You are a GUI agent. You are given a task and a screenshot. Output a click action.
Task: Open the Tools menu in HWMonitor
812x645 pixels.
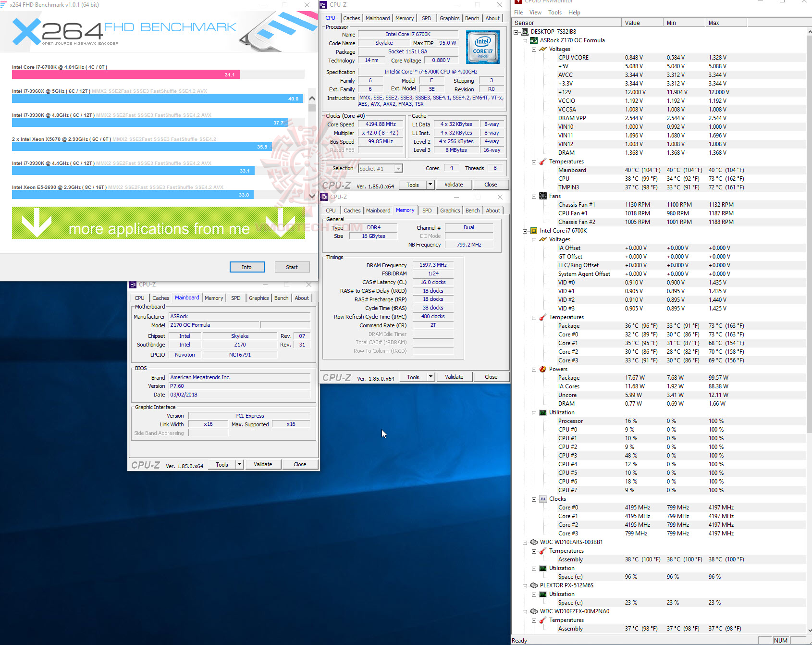point(555,12)
